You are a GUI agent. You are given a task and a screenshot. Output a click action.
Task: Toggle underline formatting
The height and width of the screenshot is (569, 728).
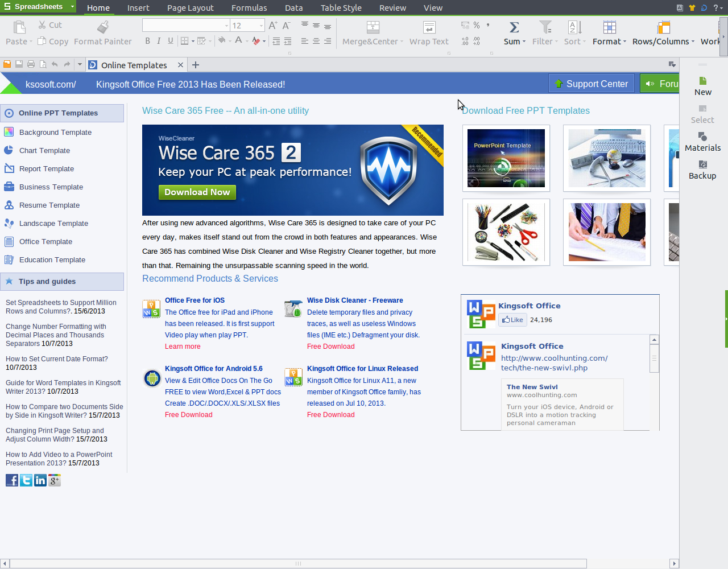(x=170, y=41)
